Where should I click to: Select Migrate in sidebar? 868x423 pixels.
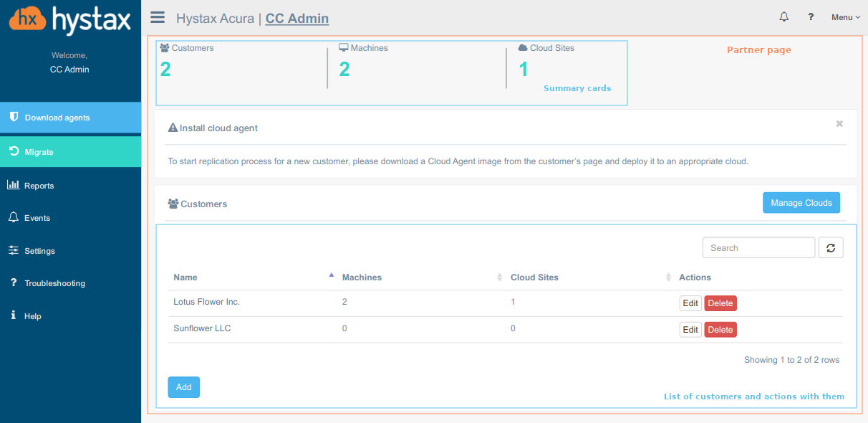(x=70, y=152)
